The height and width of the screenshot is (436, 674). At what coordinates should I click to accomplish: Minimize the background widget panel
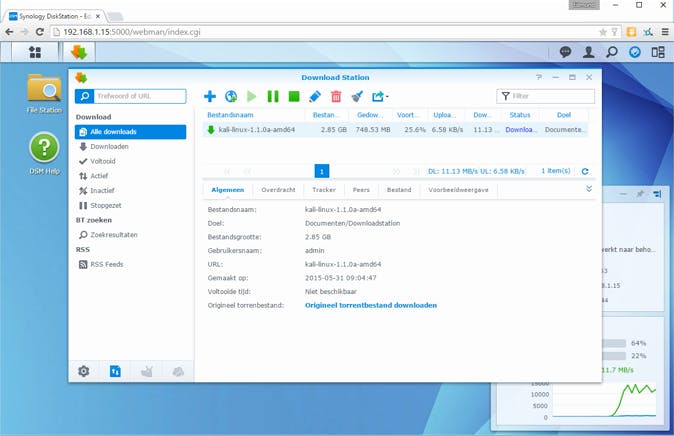pyautogui.click(x=623, y=194)
